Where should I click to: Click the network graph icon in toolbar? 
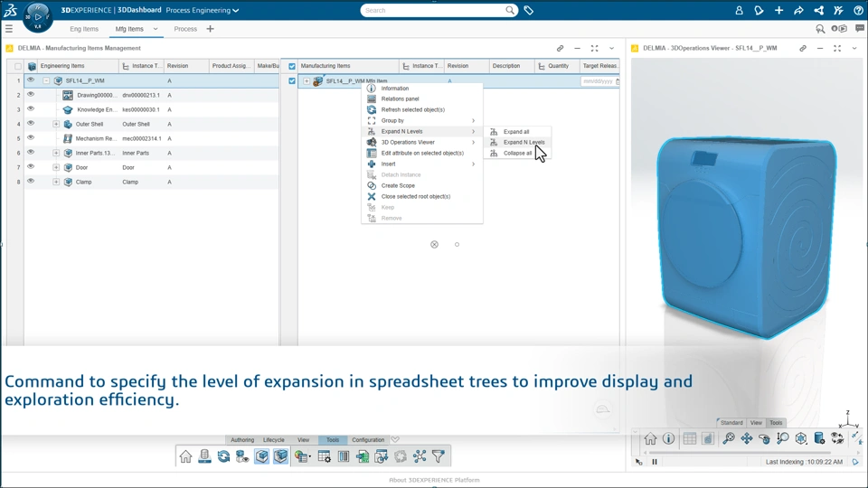pos(420,456)
